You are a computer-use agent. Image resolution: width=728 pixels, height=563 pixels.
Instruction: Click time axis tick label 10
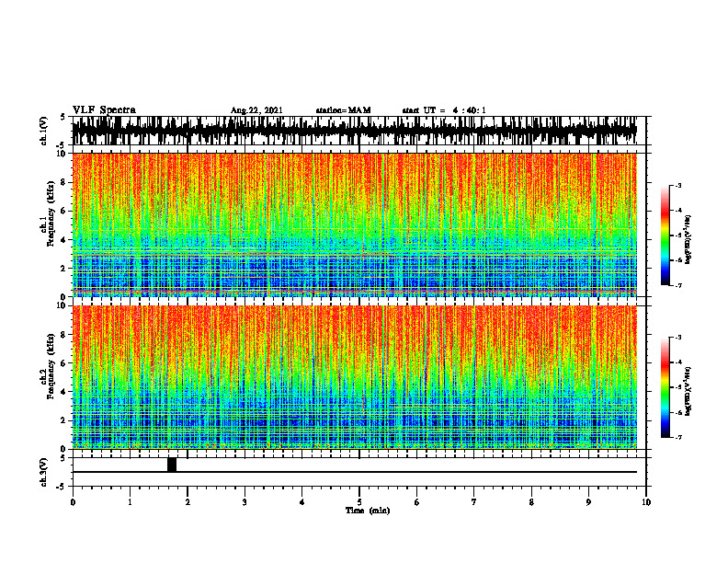(x=646, y=502)
